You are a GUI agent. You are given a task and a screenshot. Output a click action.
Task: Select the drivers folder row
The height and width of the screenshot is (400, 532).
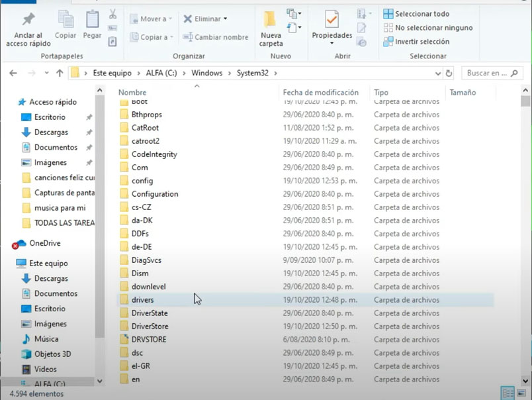[305, 300]
